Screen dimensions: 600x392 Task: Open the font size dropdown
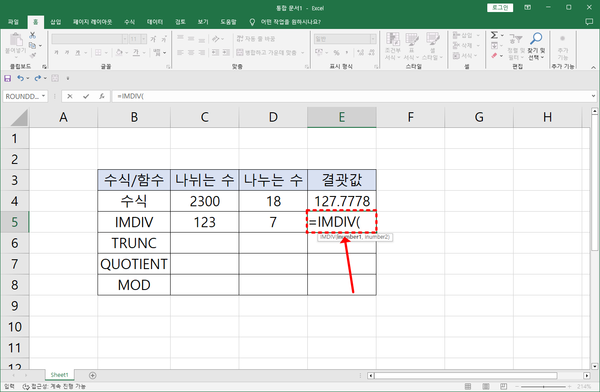pyautogui.click(x=143, y=39)
